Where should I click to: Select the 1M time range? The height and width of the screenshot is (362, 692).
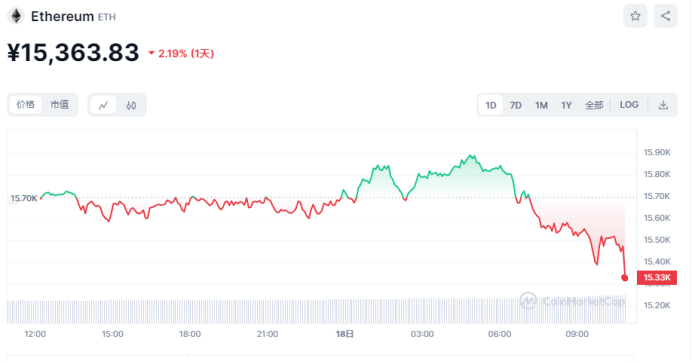541,105
